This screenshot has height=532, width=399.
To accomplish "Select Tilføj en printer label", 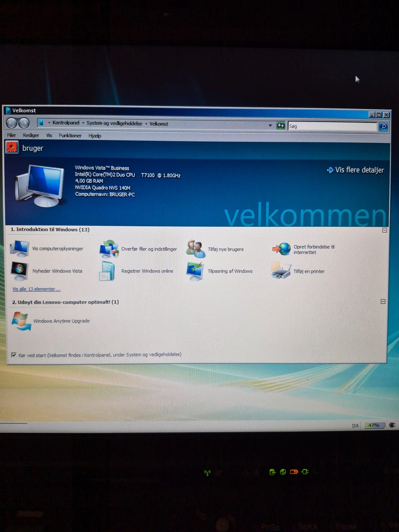I will click(309, 271).
